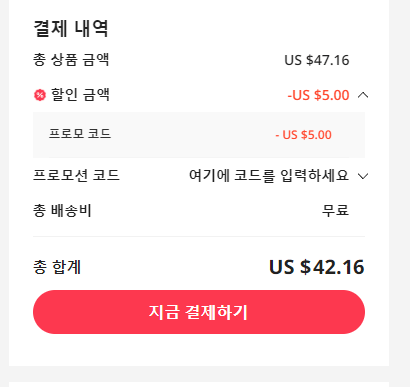Click the red percent discount badge icon
This screenshot has height=387, width=410.
coord(40,95)
